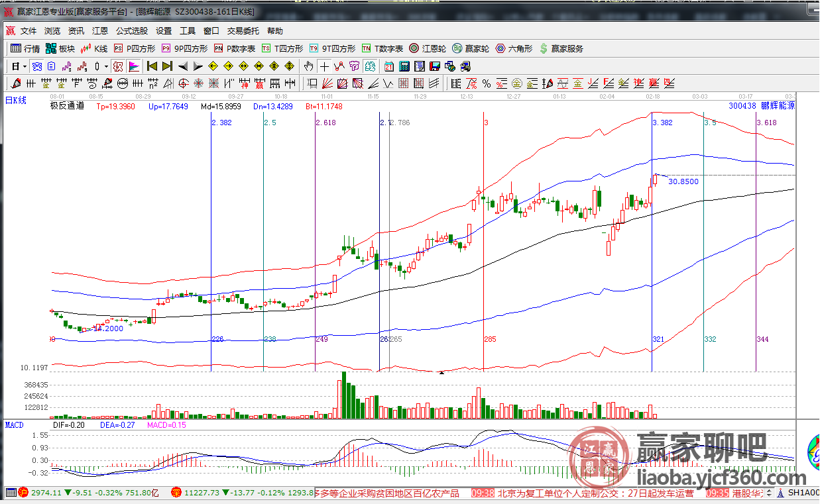Screen dimensions: 820x504
Task: Open the 六角形 tool
Action: [x=514, y=49]
